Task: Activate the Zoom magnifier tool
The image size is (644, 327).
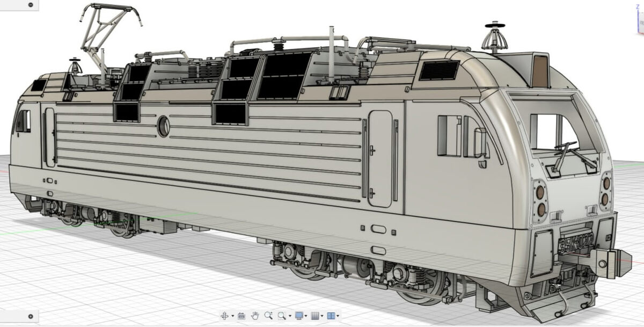Action: pos(268,316)
